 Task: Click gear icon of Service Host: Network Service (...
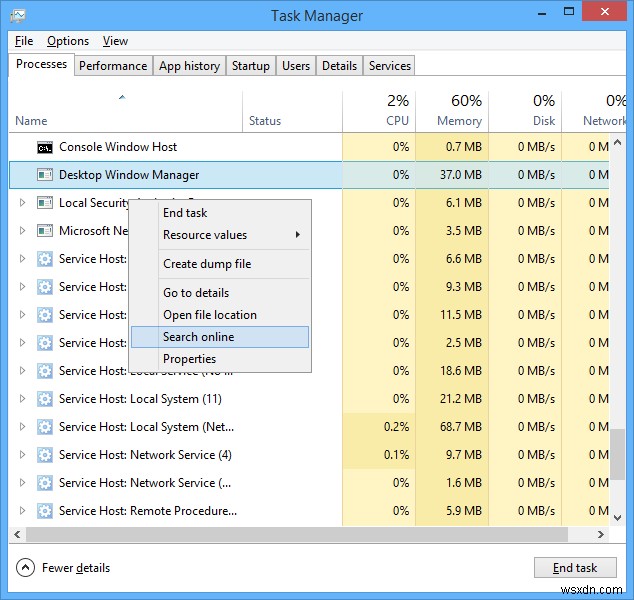click(45, 483)
